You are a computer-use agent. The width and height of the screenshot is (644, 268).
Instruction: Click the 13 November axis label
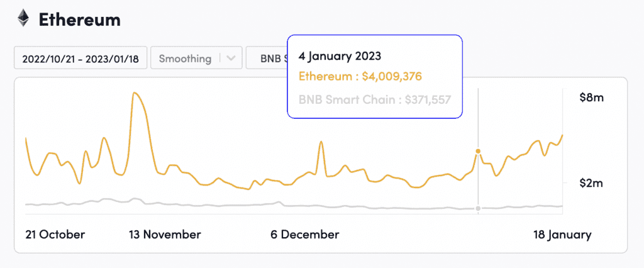(165, 235)
